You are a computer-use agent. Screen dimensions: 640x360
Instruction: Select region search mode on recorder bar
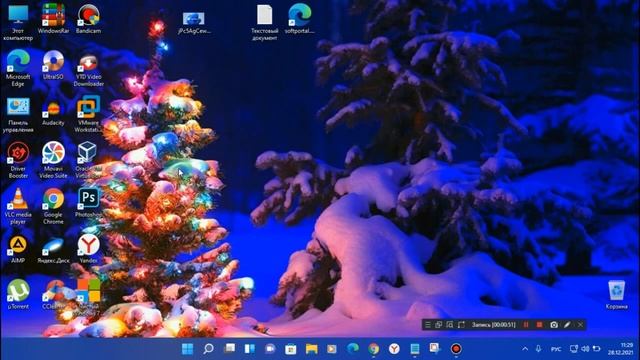coord(450,325)
